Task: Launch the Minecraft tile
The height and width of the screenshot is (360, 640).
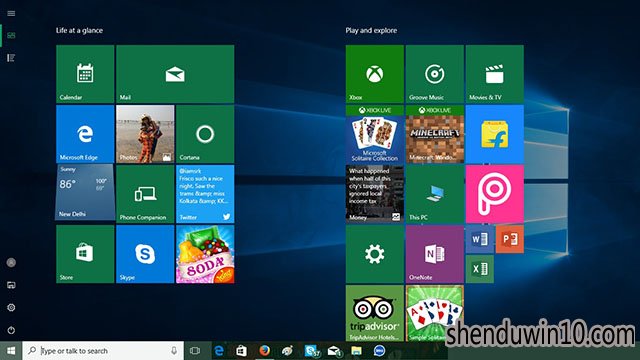Action: [435, 134]
